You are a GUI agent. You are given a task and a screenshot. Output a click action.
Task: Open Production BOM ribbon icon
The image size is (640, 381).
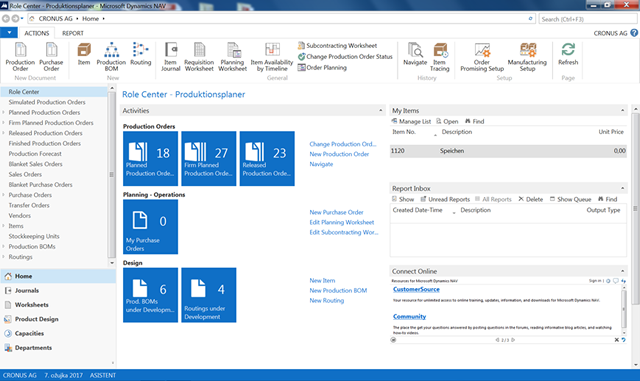pyautogui.click(x=111, y=57)
